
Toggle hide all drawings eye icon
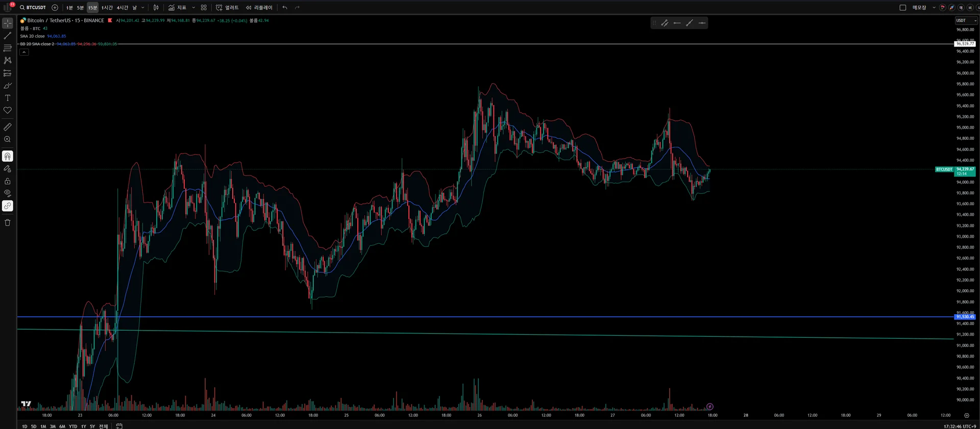pyautogui.click(x=8, y=193)
